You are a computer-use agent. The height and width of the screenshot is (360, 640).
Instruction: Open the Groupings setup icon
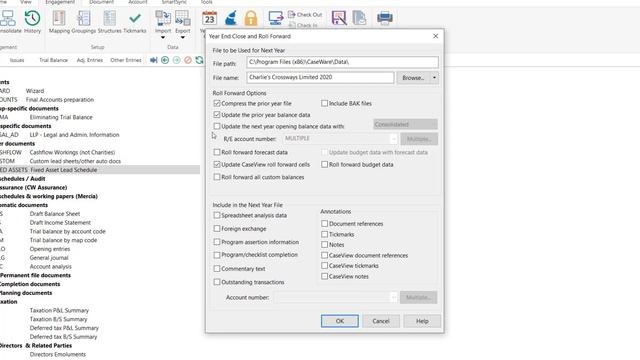(84, 22)
